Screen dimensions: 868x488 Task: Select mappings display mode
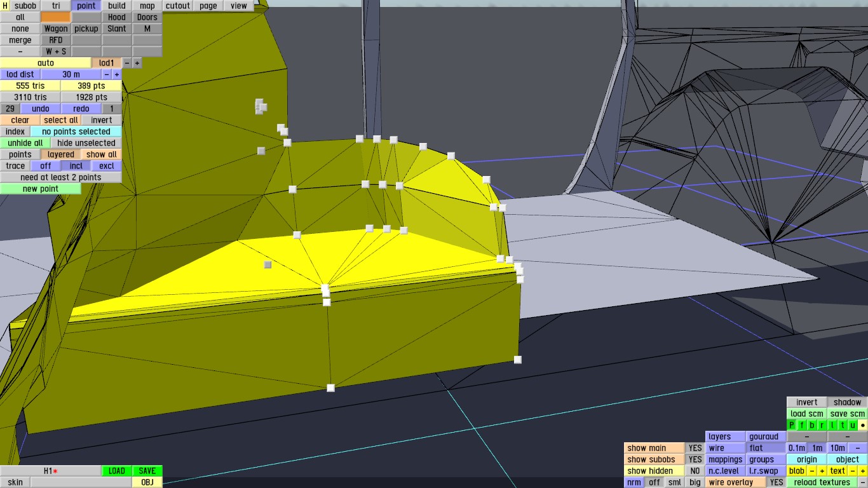(x=726, y=459)
